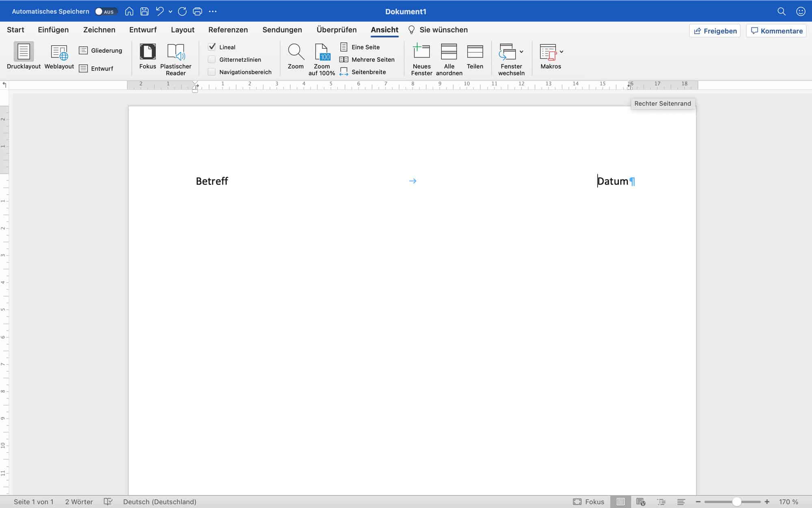812x508 pixels.
Task: Redo action with circular arrow icon
Action: click(182, 11)
